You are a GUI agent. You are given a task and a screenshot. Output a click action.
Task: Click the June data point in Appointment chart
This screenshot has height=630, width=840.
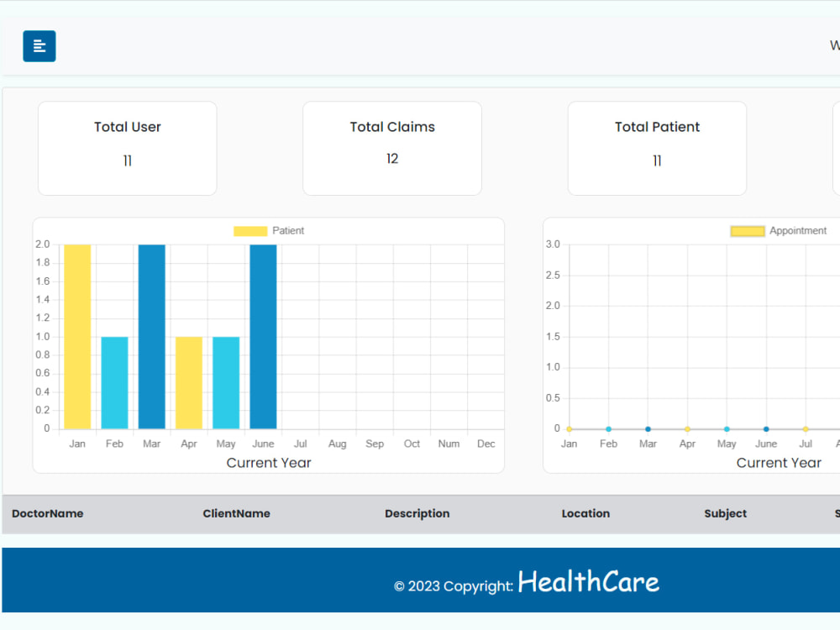pyautogui.click(x=766, y=429)
